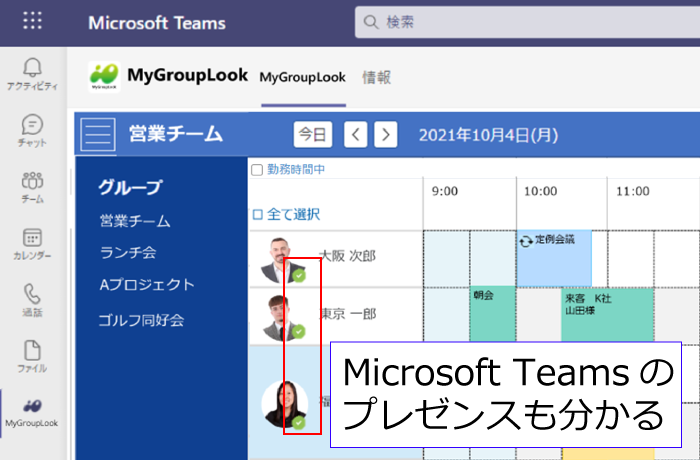This screenshot has height=460, width=700.
Task: Open the 定例会議 event
Action: [554, 258]
